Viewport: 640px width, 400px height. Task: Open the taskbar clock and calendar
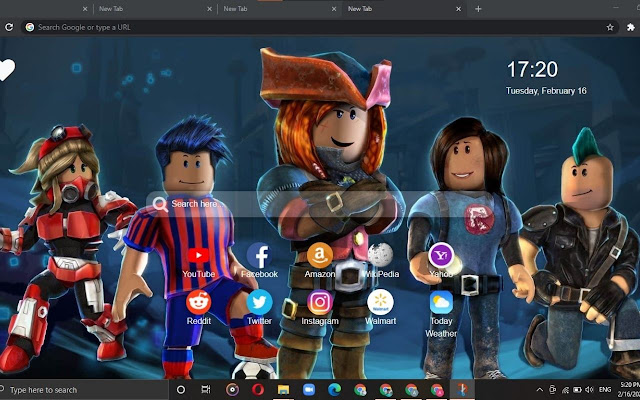pyautogui.click(x=630, y=390)
